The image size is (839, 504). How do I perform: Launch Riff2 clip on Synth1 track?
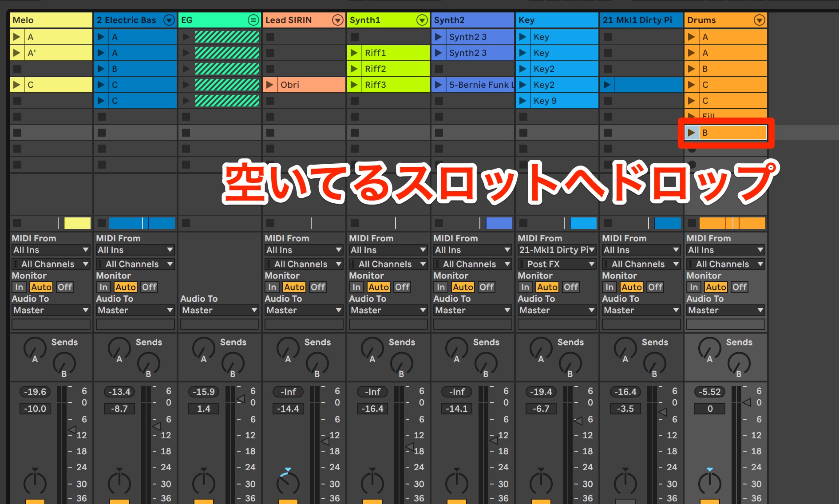[x=354, y=69]
